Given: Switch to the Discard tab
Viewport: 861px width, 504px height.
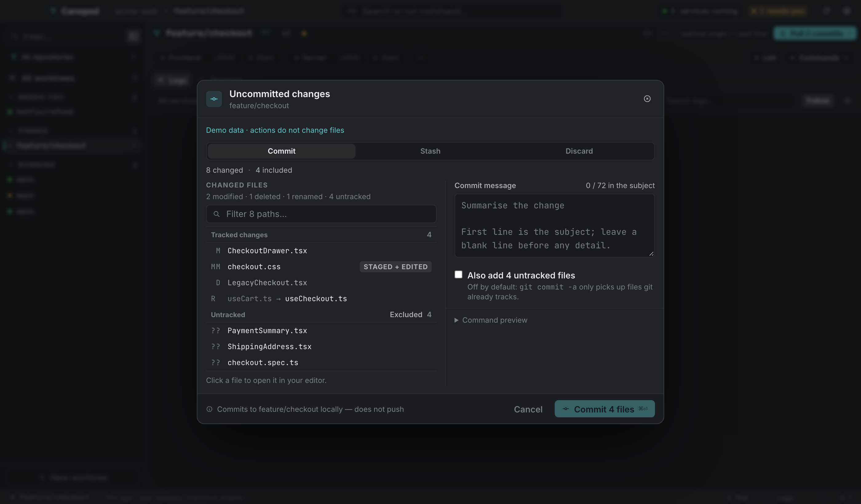Looking at the screenshot, I should click(x=579, y=151).
